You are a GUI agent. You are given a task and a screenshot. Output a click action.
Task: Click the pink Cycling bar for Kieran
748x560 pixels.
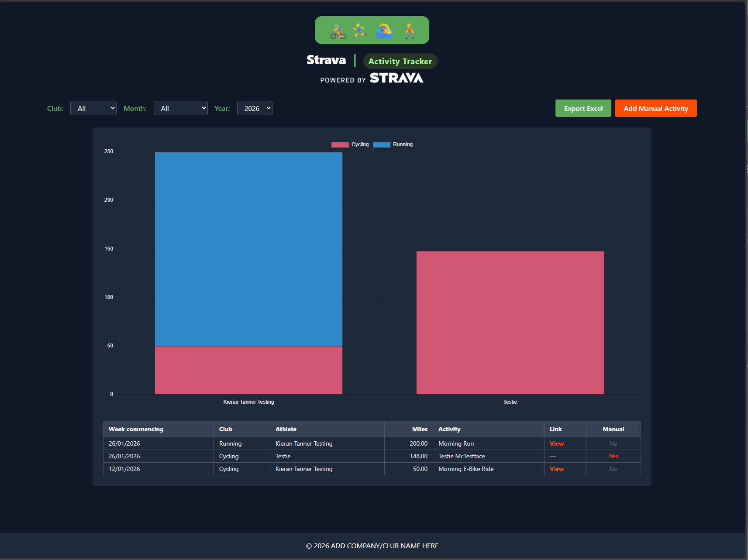click(x=248, y=370)
